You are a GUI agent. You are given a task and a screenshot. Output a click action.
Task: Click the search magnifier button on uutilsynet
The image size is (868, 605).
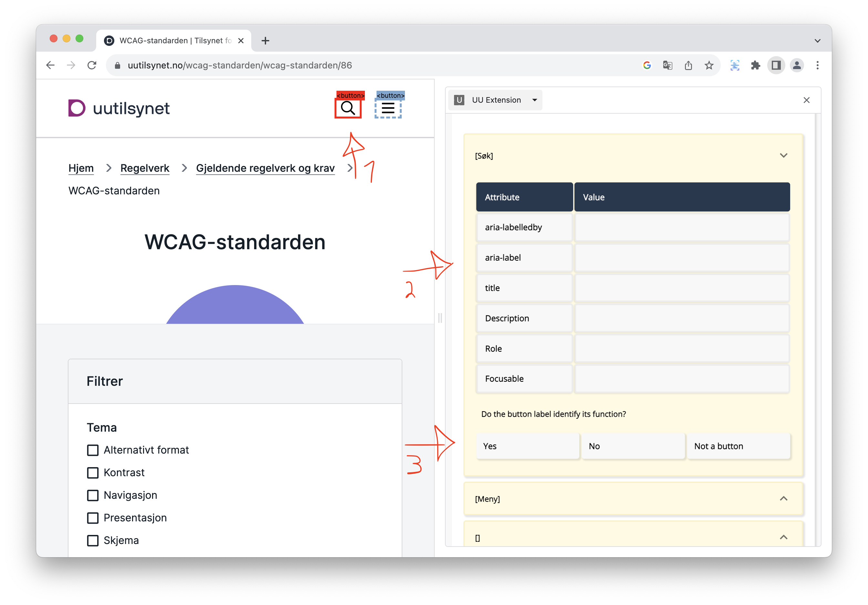[x=348, y=108]
